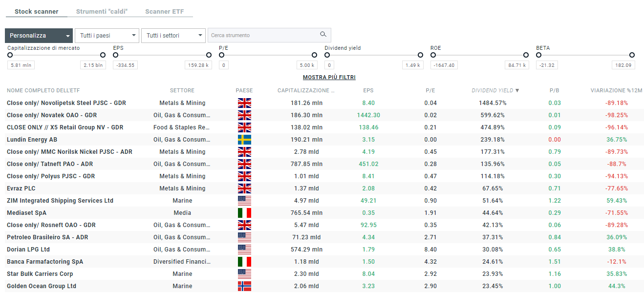Open Lundin Energy AB instrument

(x=32, y=140)
